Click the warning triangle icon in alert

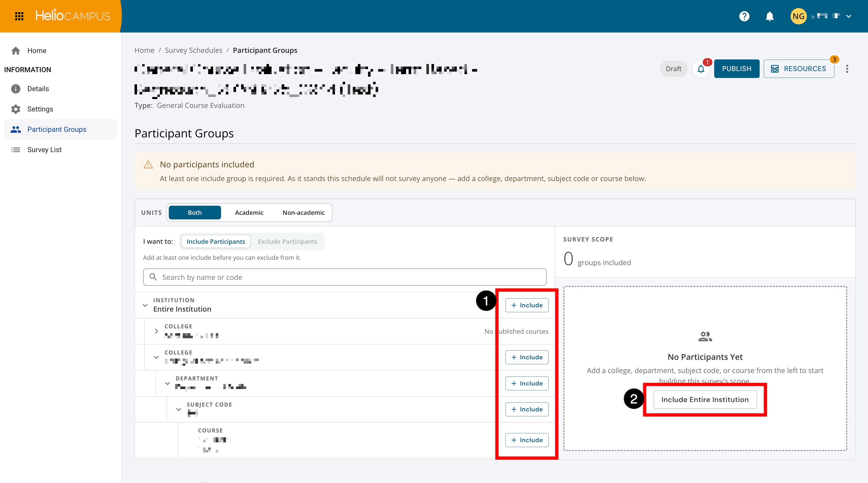[148, 165]
